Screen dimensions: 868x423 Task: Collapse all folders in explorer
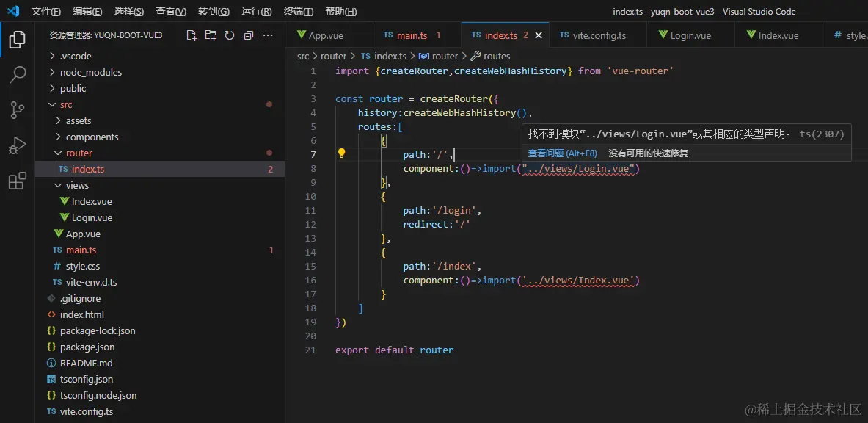tap(249, 35)
